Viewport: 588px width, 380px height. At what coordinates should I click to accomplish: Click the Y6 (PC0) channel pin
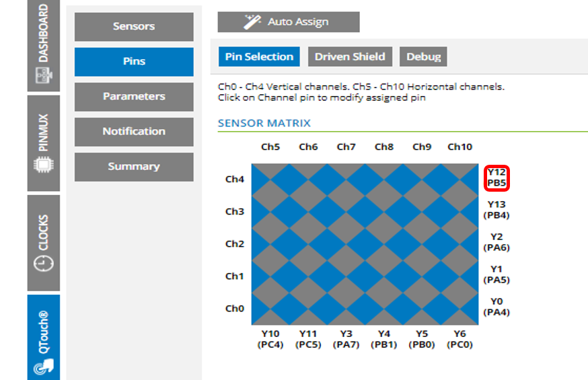click(460, 339)
